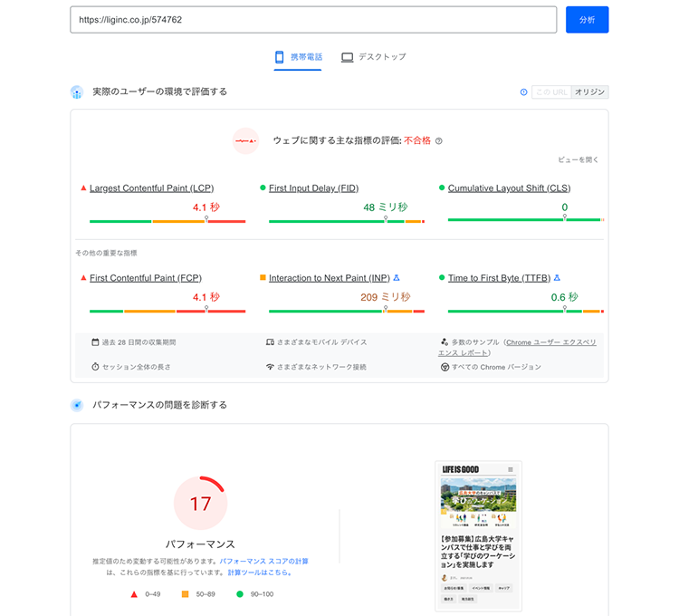
Task: Click the TTFB distribution bar
Action: [526, 311]
